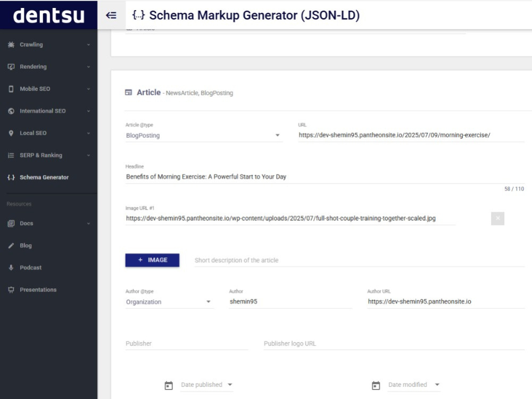Click the Schema Markup Generator (JSON-LD) title

[x=254, y=15]
